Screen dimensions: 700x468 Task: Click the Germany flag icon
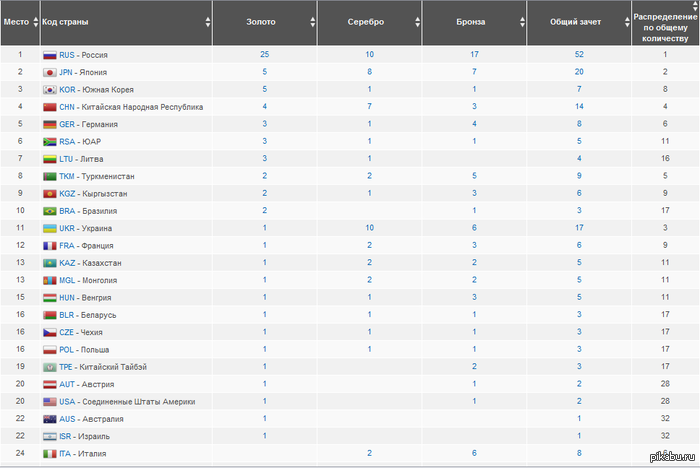click(x=49, y=124)
